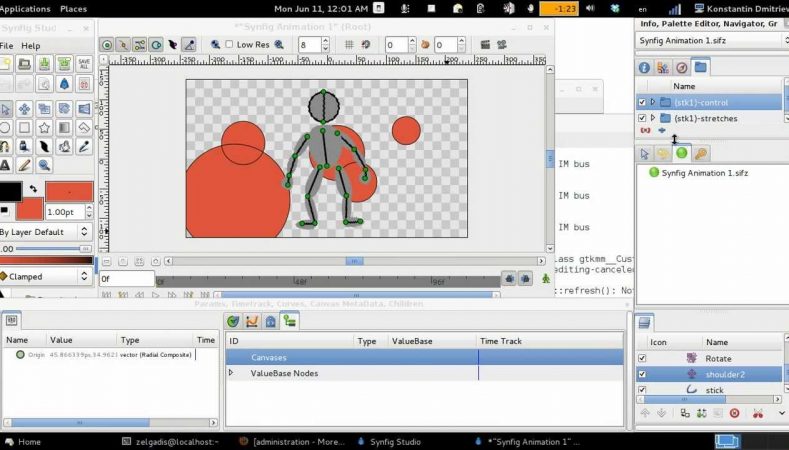Toggle the shoulder2 layer checkbox
Viewport: 789px width, 450px height.
coord(643,374)
